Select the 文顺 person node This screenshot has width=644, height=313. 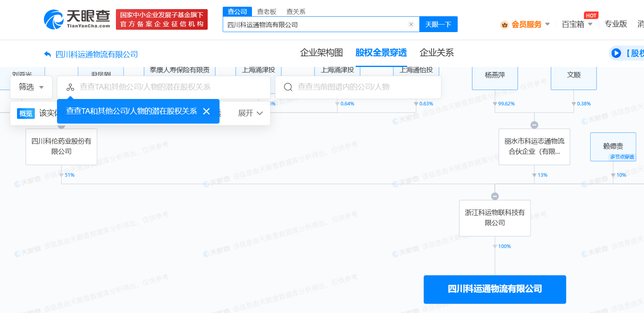[574, 78]
